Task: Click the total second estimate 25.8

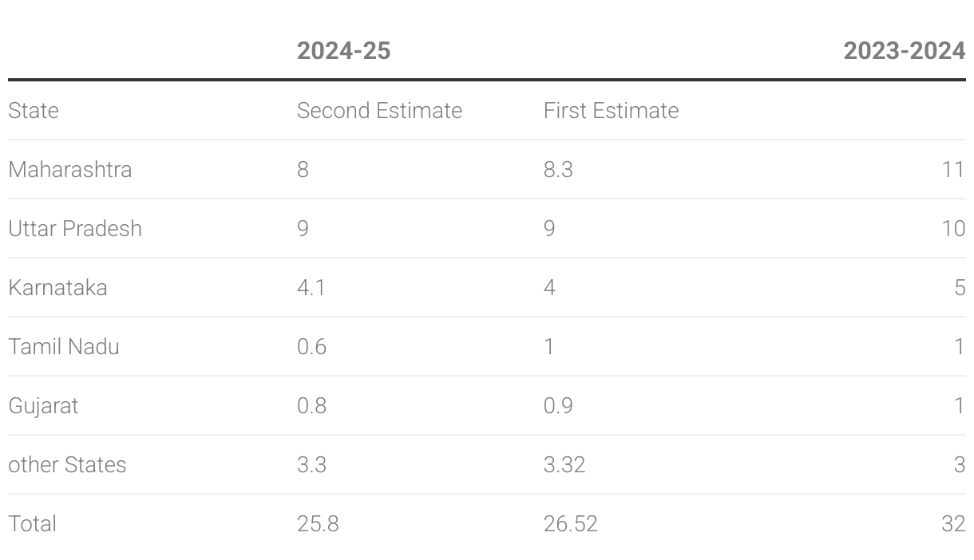Action: [x=318, y=523]
